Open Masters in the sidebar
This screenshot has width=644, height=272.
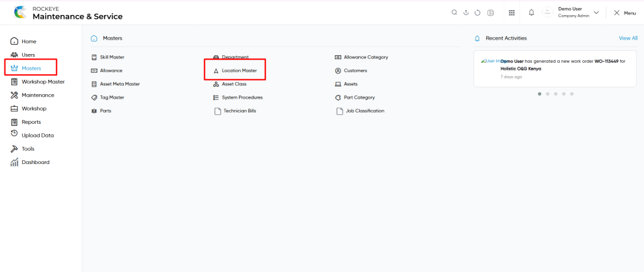point(31,68)
